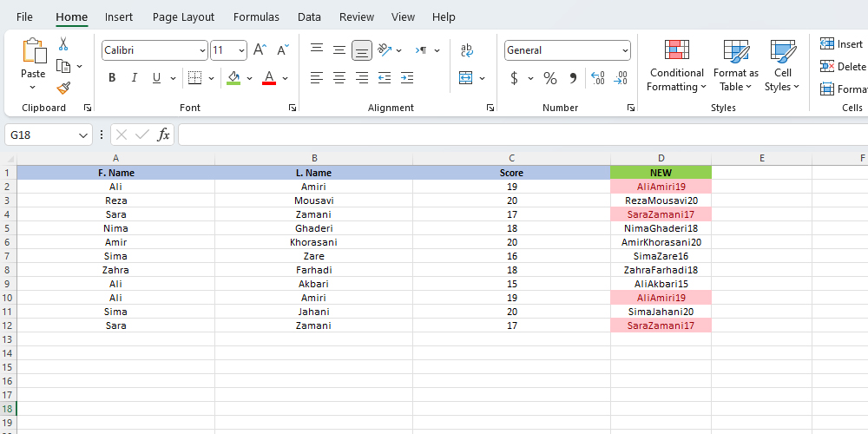Click the Increase Indent icon

pyautogui.click(x=407, y=78)
